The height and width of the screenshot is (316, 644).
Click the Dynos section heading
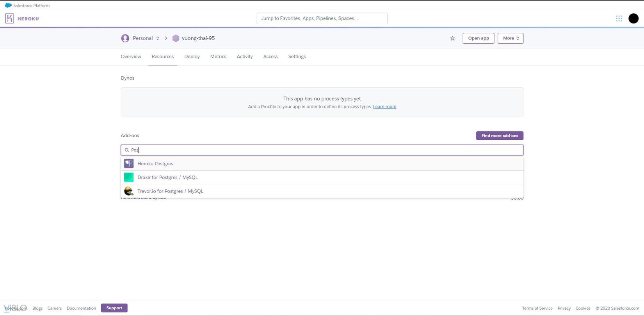128,78
